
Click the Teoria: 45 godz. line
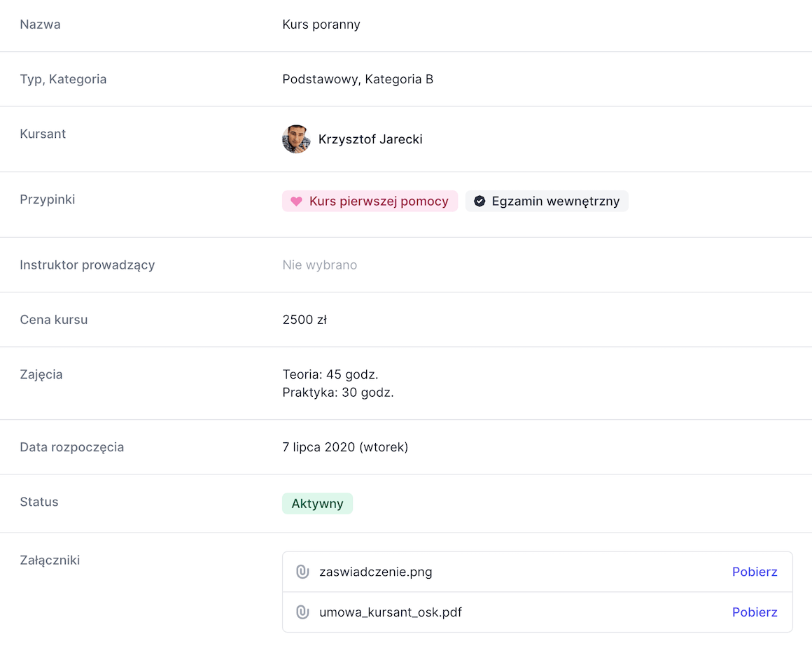[x=330, y=374]
